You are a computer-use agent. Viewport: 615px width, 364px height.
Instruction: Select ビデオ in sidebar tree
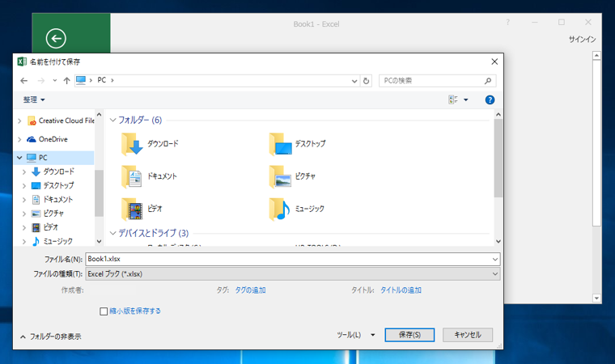point(45,227)
